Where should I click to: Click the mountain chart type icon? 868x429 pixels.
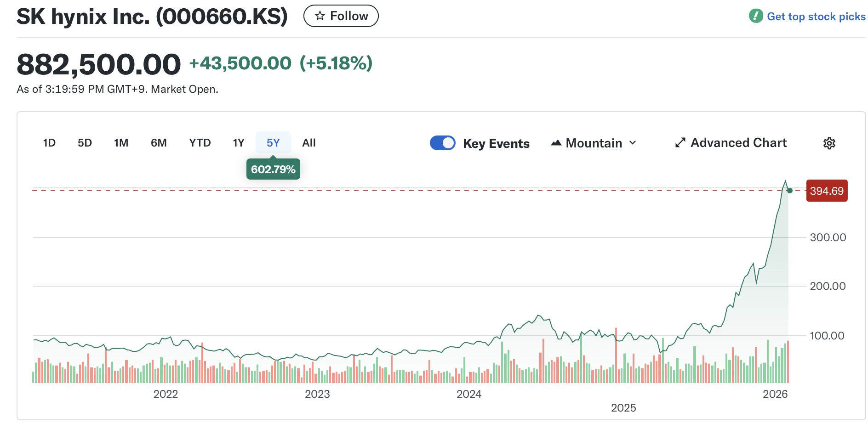pos(556,143)
